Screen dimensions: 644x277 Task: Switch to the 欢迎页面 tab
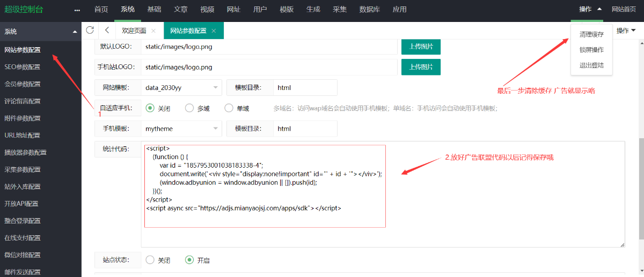(x=134, y=31)
